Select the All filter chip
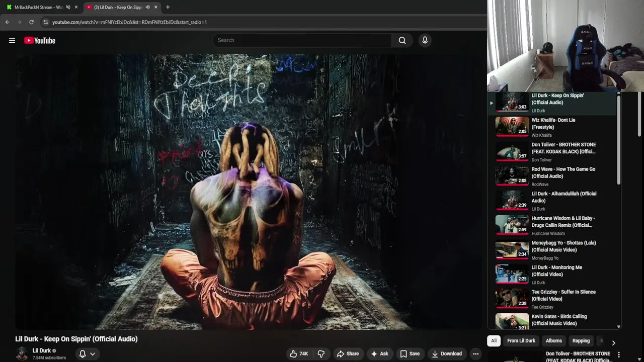The image size is (644, 362). 494,341
